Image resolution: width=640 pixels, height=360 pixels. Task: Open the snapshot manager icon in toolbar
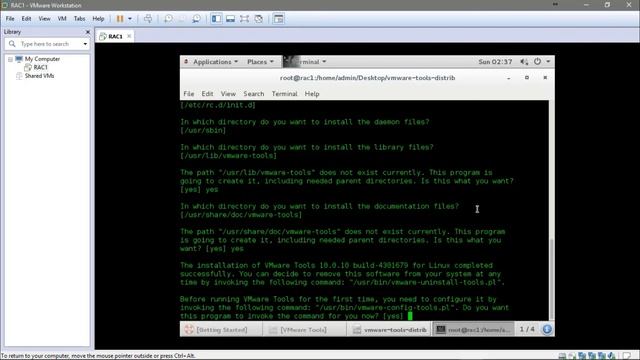coord(196,19)
